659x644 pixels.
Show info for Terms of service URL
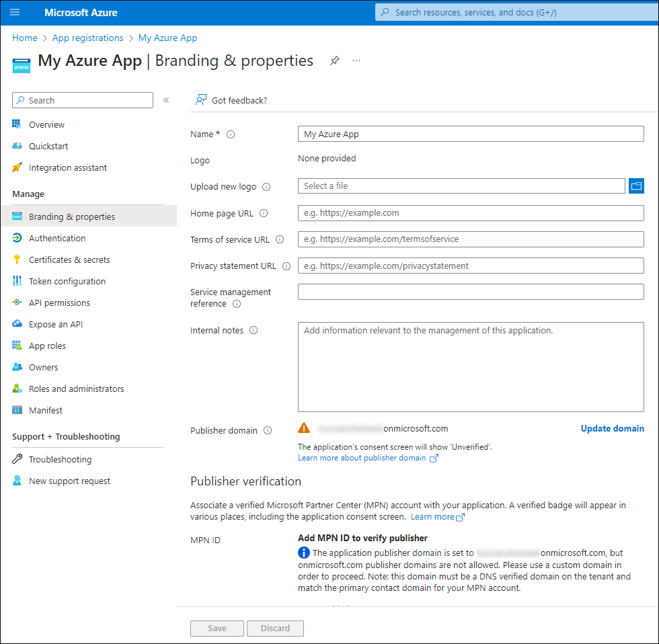coord(280,239)
